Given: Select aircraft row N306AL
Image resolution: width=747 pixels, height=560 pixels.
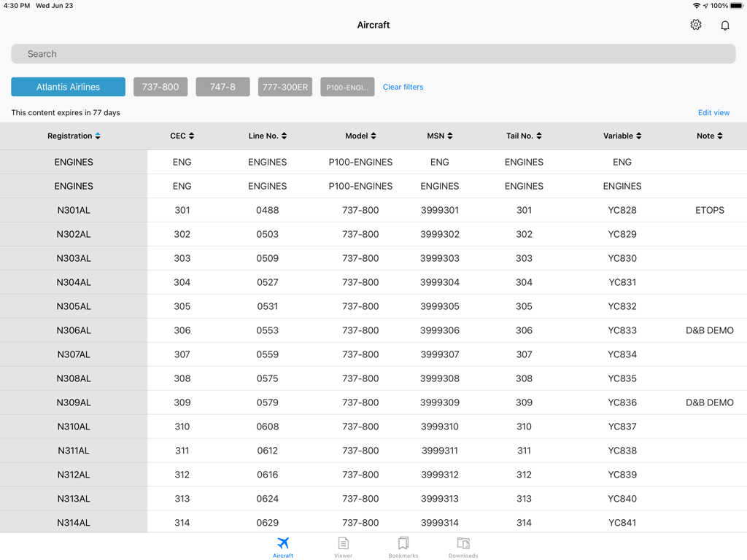Looking at the screenshot, I should (x=74, y=330).
